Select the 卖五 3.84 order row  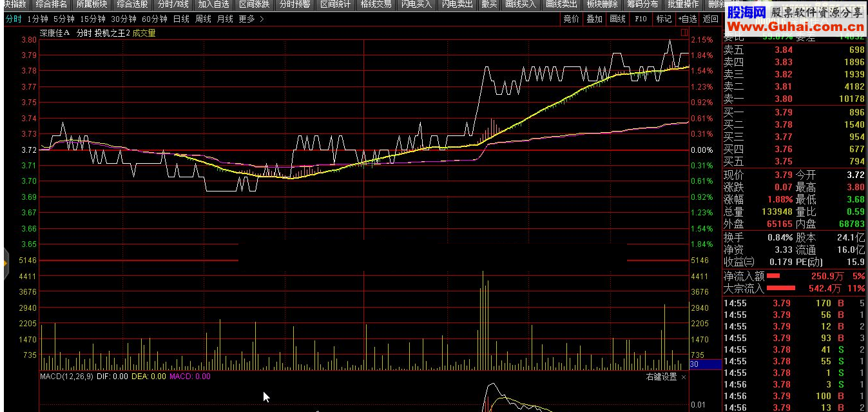pos(795,50)
